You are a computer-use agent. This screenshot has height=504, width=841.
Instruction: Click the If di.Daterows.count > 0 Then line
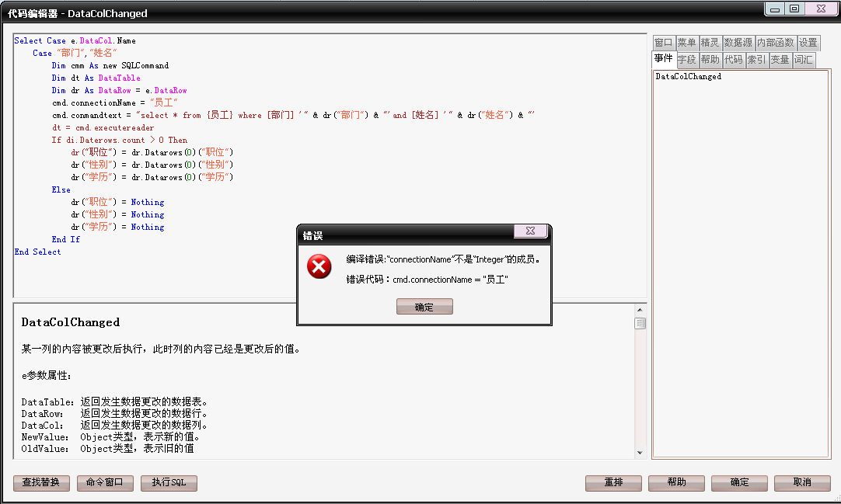[x=120, y=140]
